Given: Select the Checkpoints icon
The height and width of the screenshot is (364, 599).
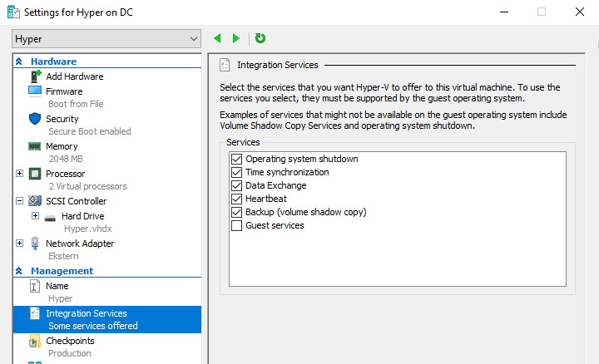Looking at the screenshot, I should point(35,341).
